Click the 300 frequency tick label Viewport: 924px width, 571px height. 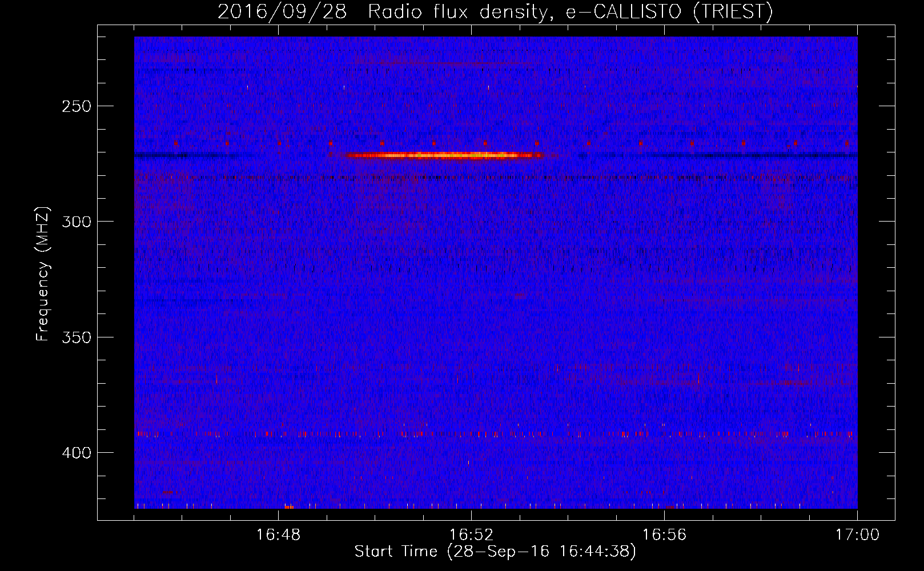[77, 222]
